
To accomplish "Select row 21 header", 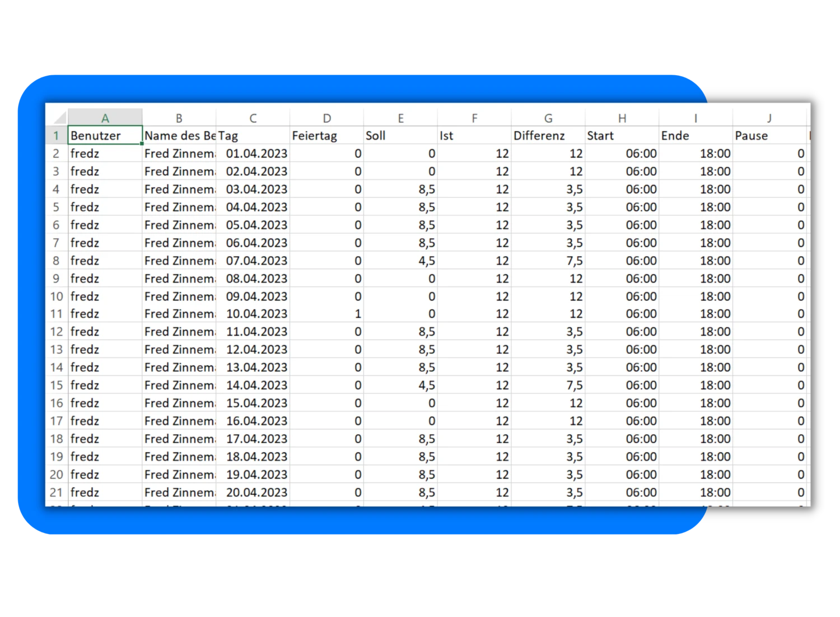I will (56, 492).
